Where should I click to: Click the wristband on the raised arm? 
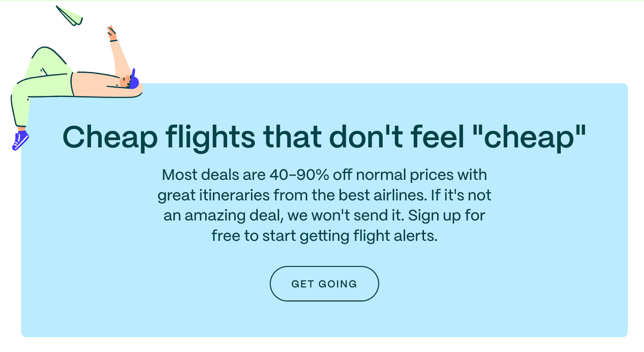114,40
